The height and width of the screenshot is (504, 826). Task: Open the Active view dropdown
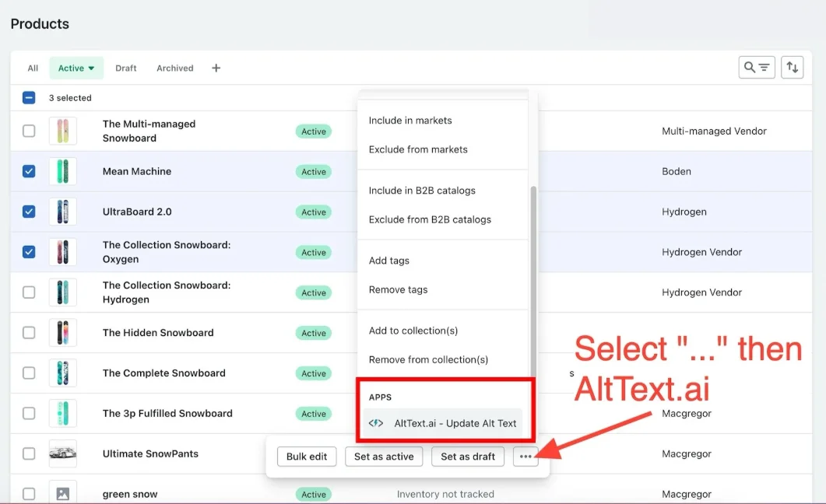76,68
